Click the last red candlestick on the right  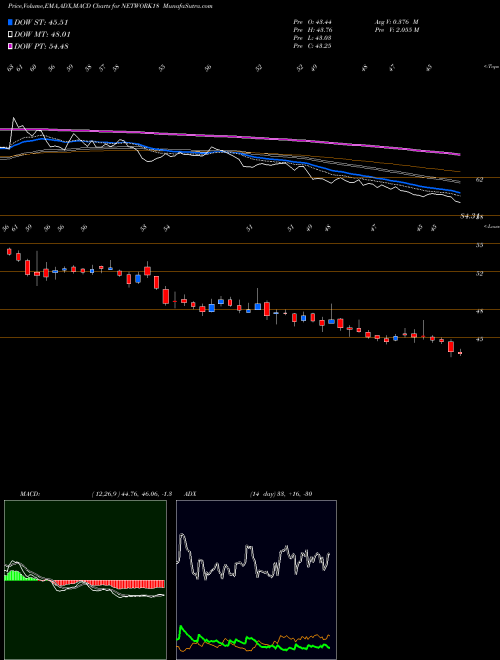point(460,353)
